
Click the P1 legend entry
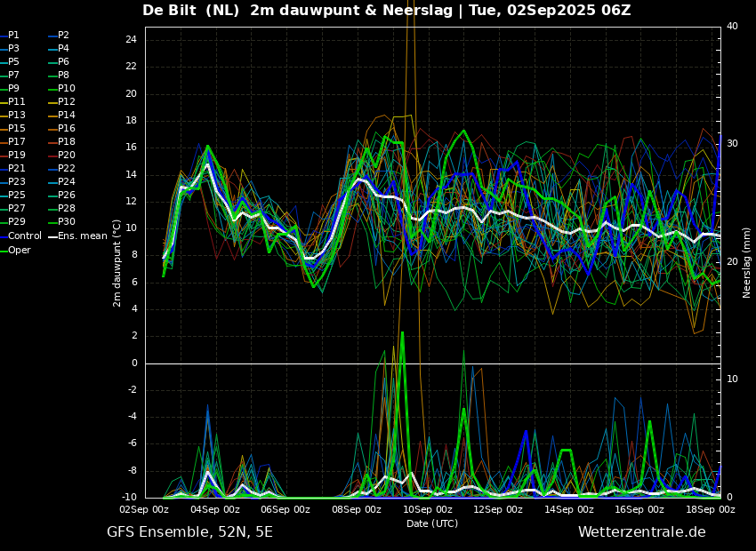tap(13, 36)
